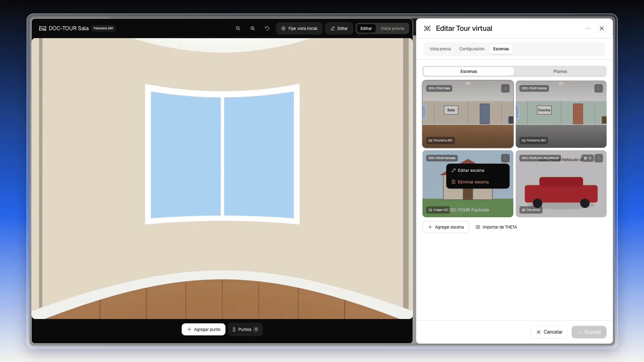Click Fijar vista inicial button

(299, 28)
